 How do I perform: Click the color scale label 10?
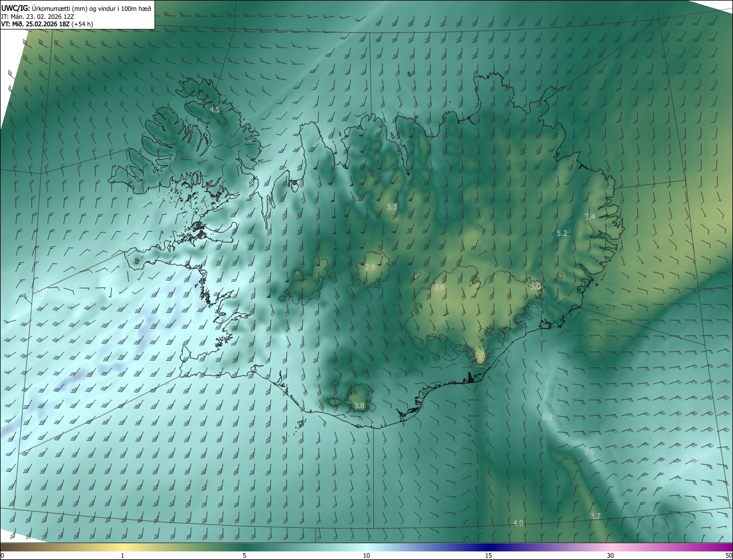click(366, 555)
